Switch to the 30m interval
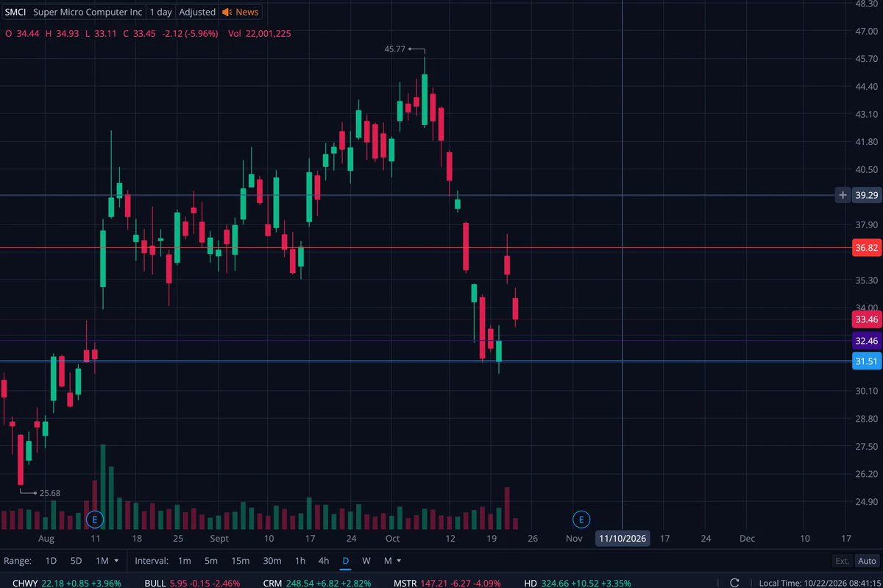The height and width of the screenshot is (588, 883). pos(272,561)
